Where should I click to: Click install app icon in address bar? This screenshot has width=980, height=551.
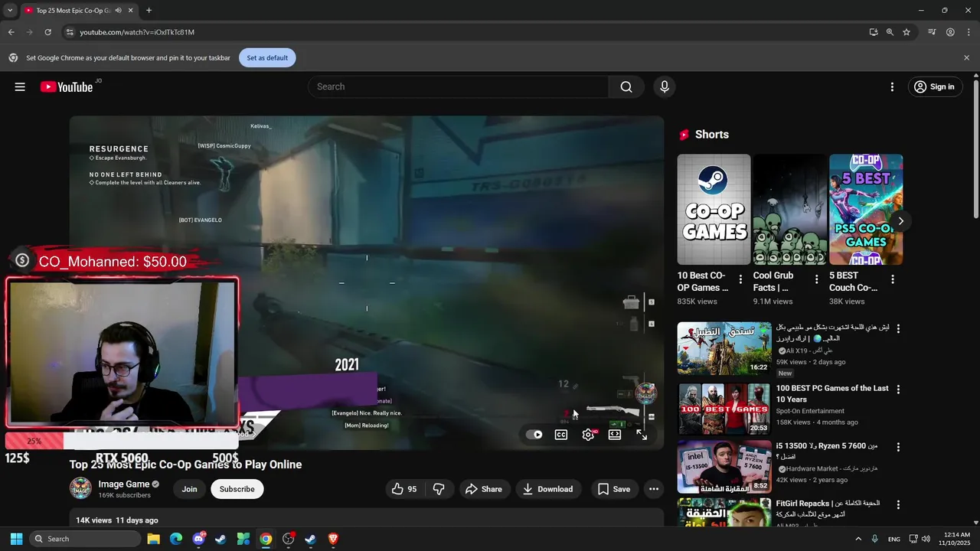874,32
